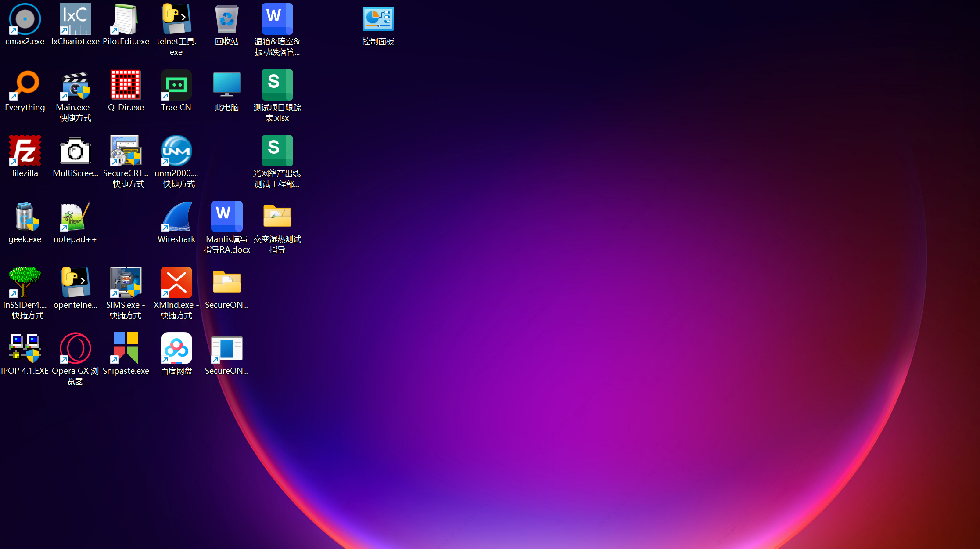The height and width of the screenshot is (549, 980).
Task: Select the Trae CN desktop icon
Action: [x=176, y=90]
